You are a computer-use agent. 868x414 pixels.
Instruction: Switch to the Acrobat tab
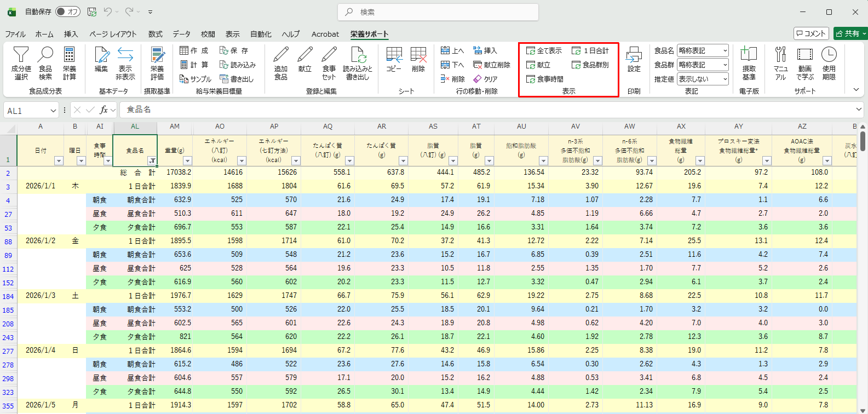(x=325, y=34)
